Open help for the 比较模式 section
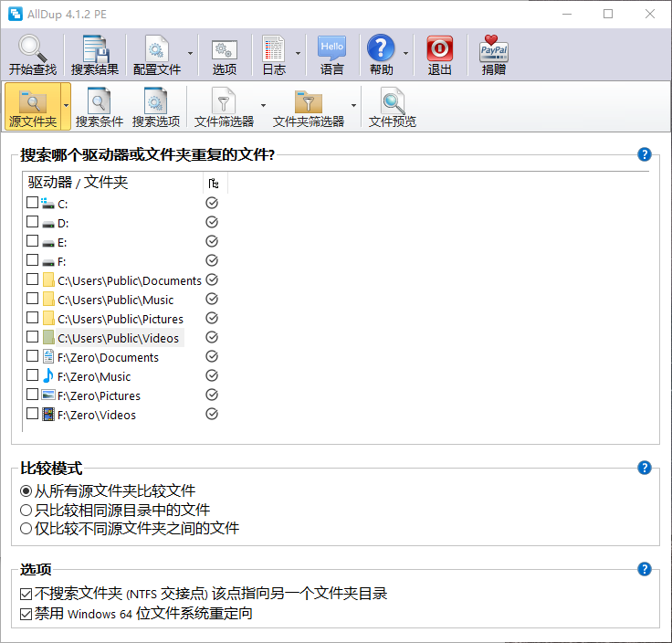Viewport: 672px width, 643px height. pos(645,469)
